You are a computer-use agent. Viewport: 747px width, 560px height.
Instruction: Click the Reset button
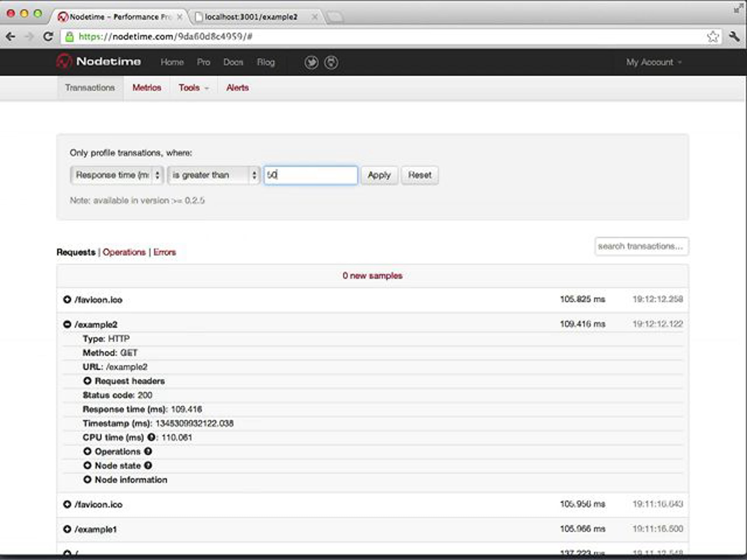(420, 175)
